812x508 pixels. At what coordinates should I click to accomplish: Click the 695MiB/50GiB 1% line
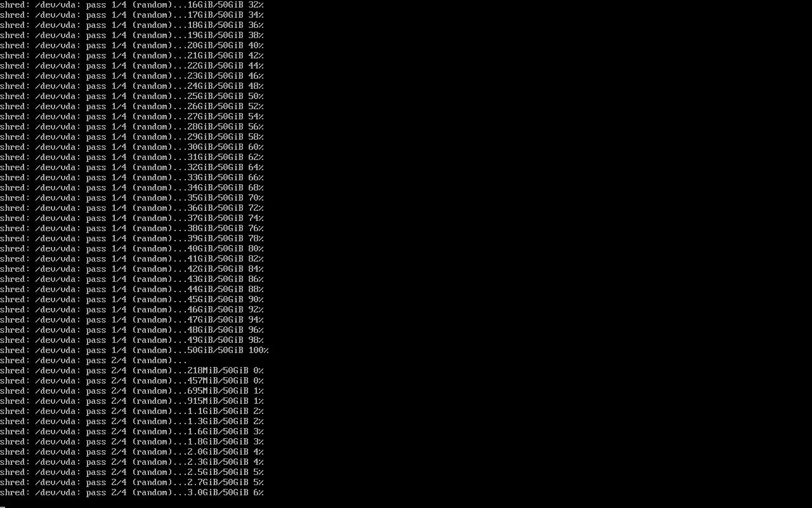(132, 391)
